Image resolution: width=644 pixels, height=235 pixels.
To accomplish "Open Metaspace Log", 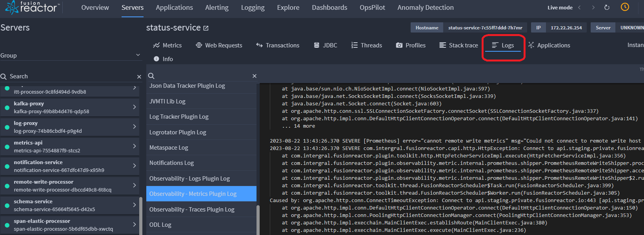I will point(201,148).
